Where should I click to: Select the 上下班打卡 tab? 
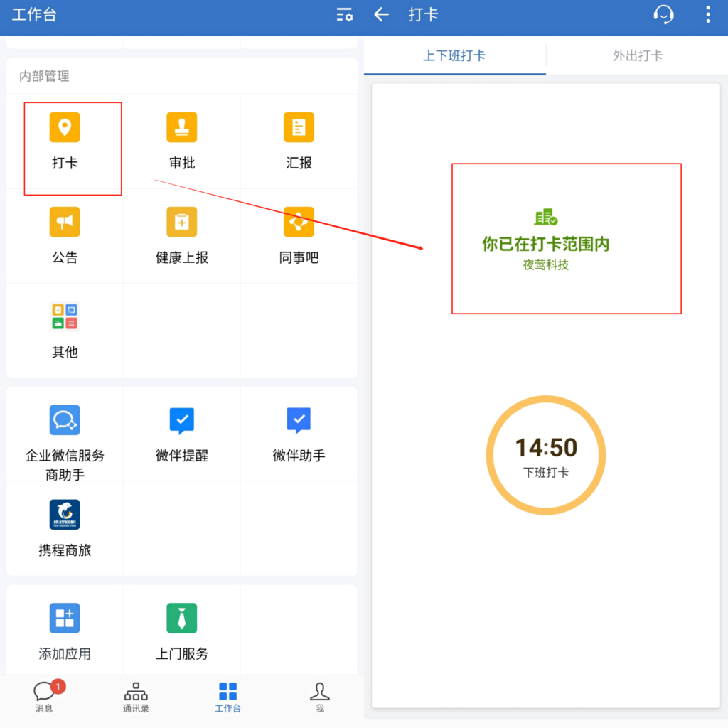[454, 55]
